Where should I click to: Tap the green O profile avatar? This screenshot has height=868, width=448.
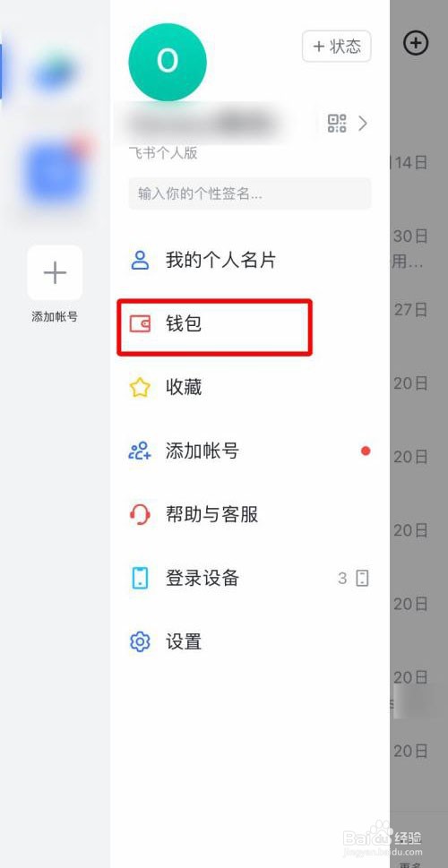coord(168,62)
